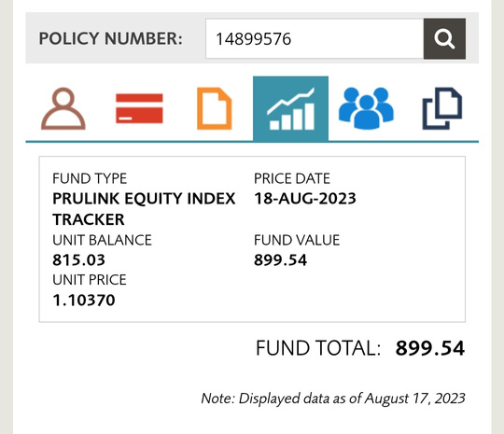Click the FUND TOTAL amount 899.54
Image resolution: width=504 pixels, height=434 pixels.
point(429,348)
